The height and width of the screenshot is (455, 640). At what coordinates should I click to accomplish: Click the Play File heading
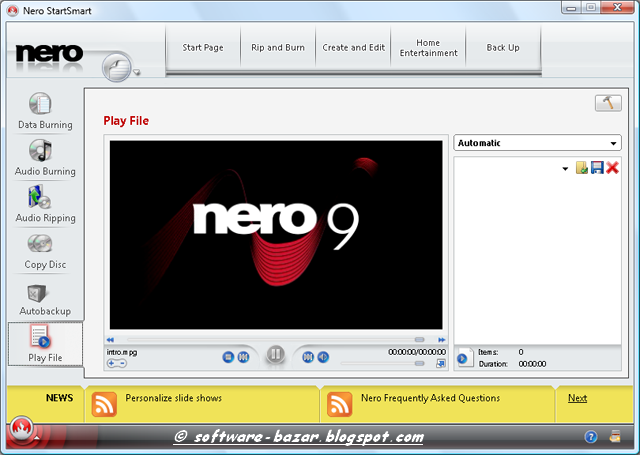(x=126, y=121)
